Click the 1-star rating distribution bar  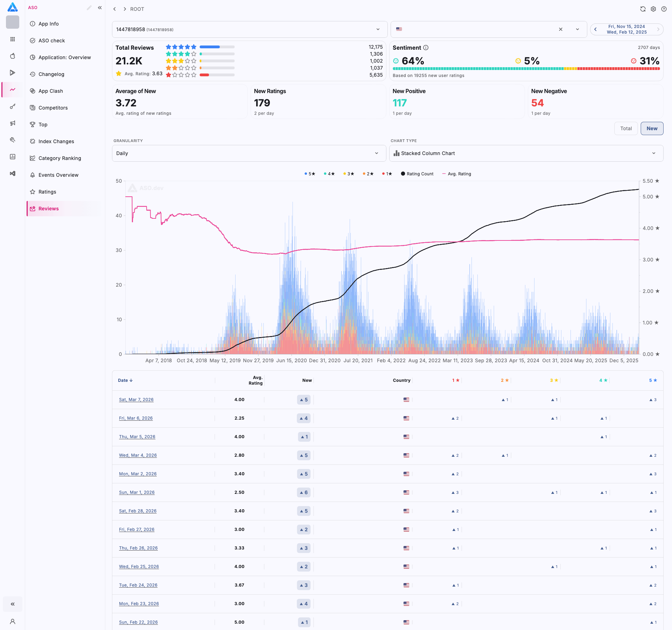pos(217,75)
